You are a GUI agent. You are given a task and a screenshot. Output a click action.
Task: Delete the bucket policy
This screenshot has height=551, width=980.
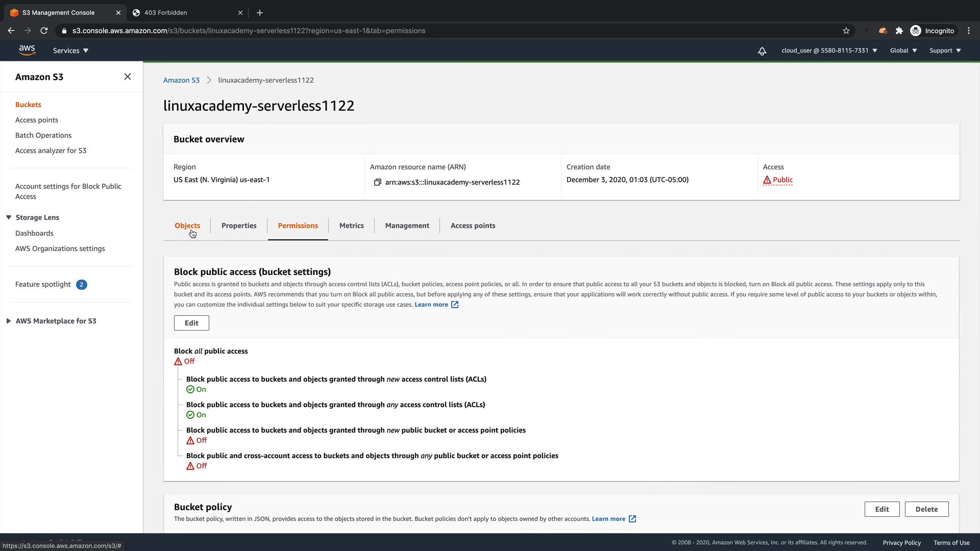point(926,509)
